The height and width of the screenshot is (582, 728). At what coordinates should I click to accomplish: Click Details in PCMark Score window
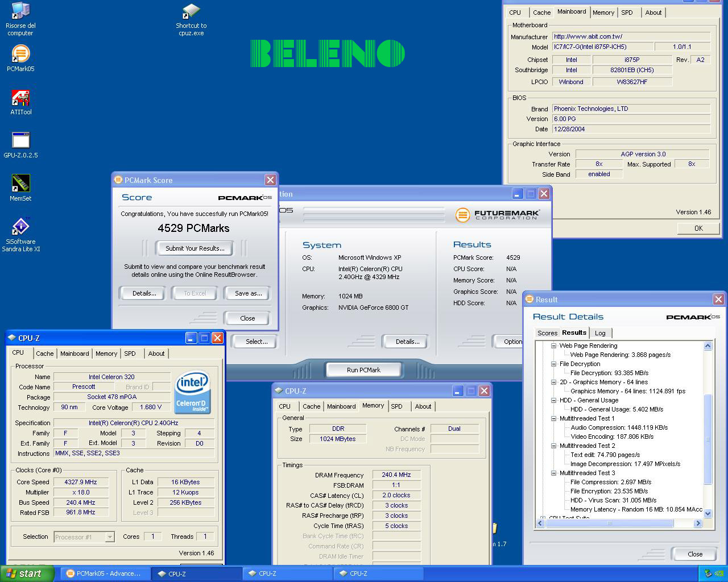[x=144, y=293]
